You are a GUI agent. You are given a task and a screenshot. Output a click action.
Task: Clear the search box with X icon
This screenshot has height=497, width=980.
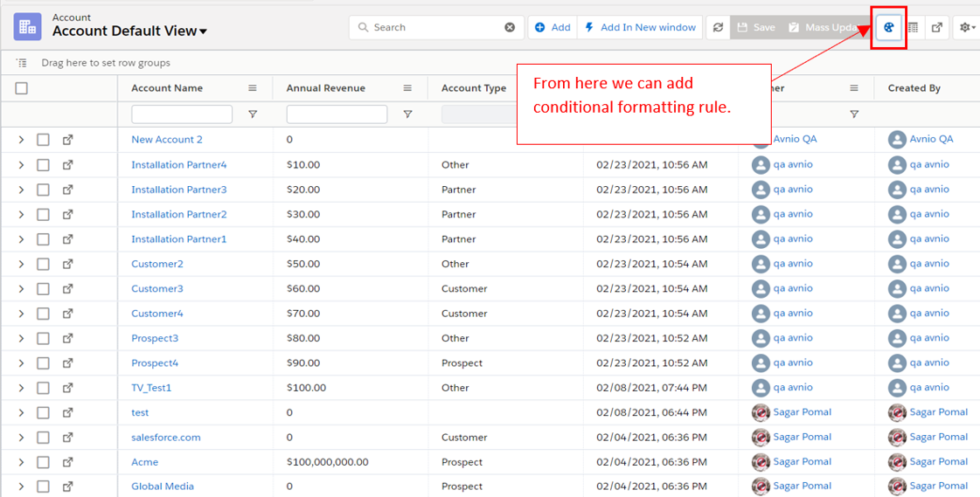[x=510, y=28]
